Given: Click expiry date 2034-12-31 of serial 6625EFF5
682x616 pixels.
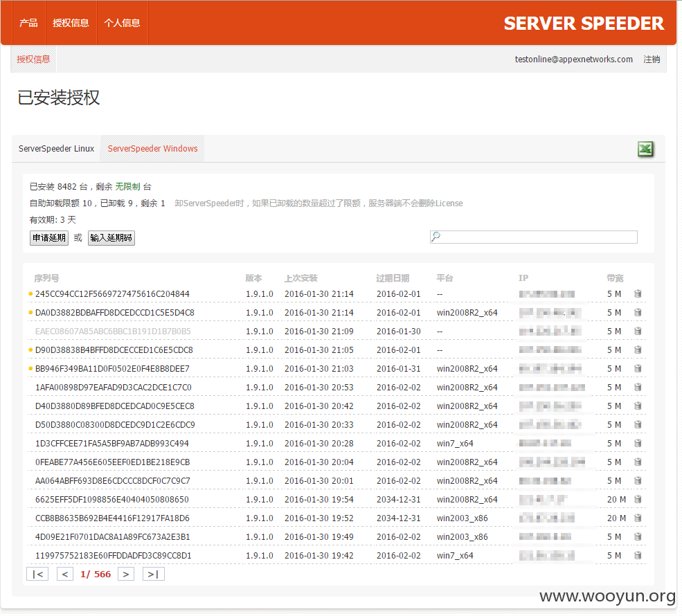Looking at the screenshot, I should point(399,500).
